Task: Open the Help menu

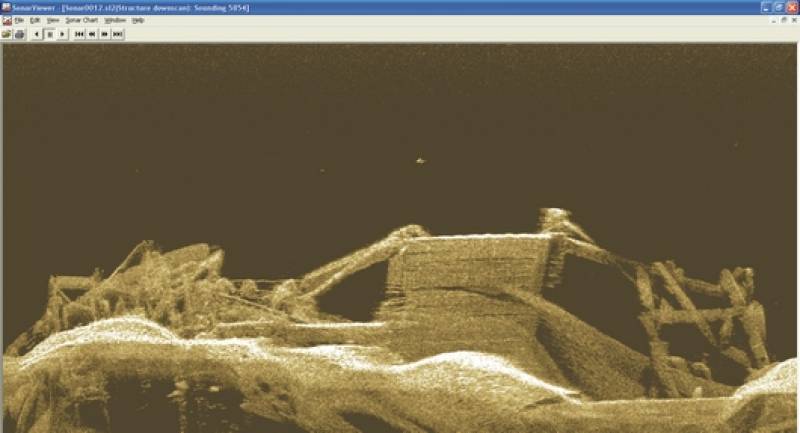Action: tap(139, 20)
